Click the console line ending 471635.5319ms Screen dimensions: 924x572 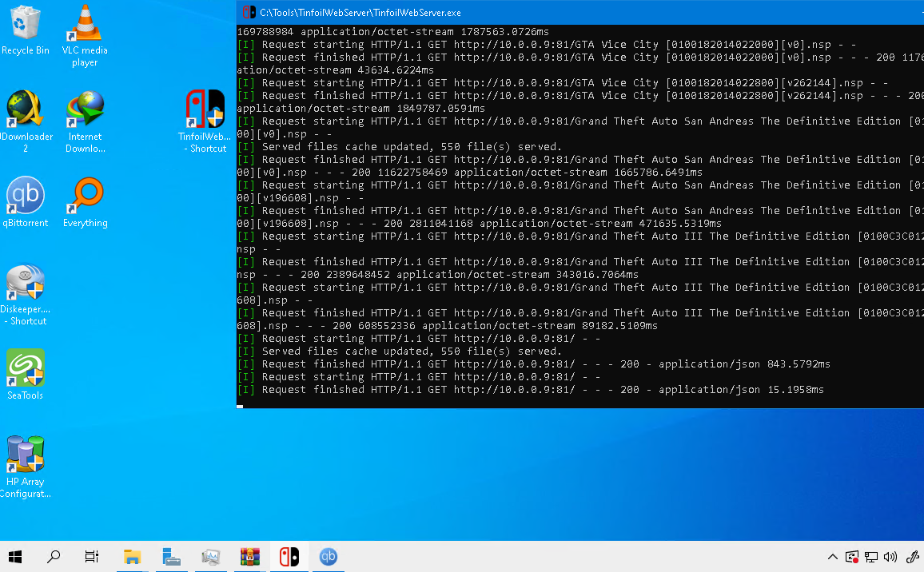[x=479, y=224]
